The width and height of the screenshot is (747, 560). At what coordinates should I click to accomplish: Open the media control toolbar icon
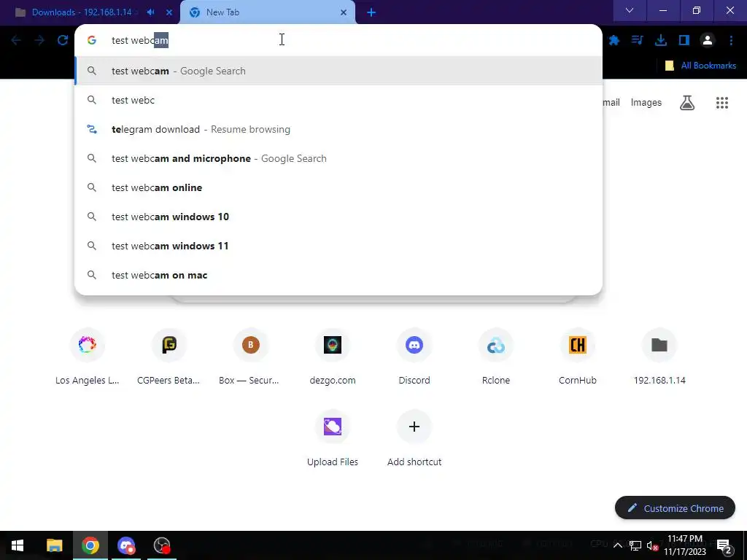click(637, 41)
